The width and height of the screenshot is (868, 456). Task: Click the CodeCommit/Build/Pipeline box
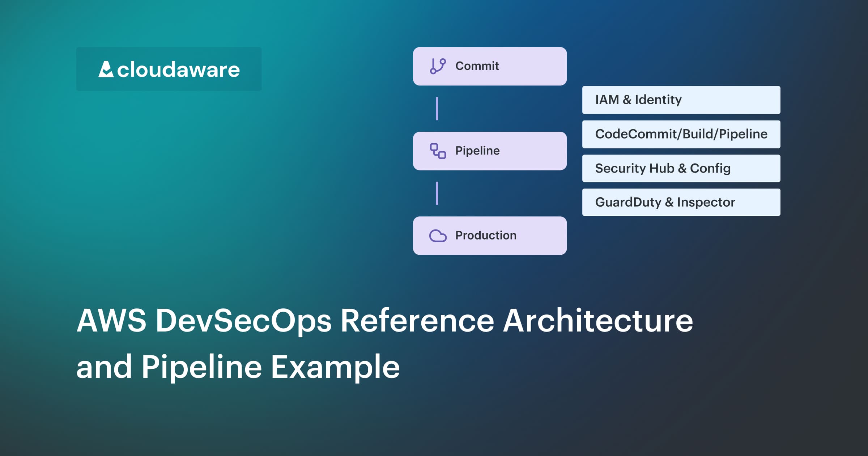click(x=681, y=134)
